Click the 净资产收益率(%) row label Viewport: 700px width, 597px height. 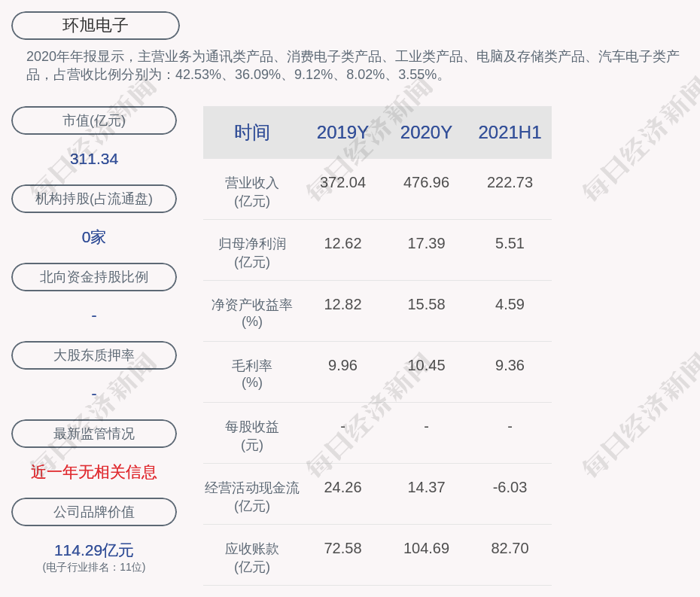252,313
